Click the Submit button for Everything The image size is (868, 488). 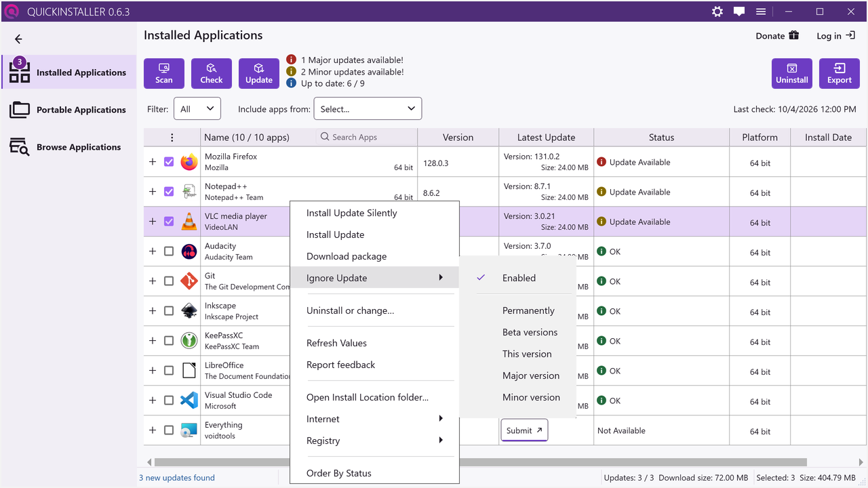(524, 430)
